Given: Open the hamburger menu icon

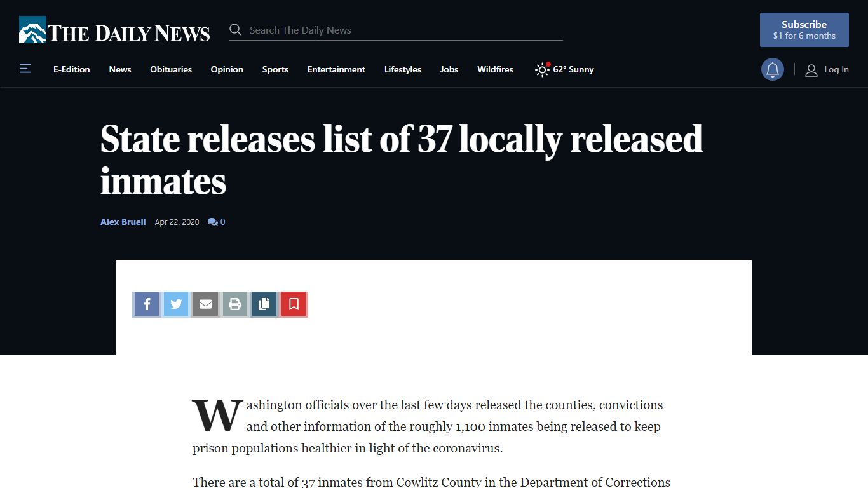Looking at the screenshot, I should pyautogui.click(x=25, y=69).
